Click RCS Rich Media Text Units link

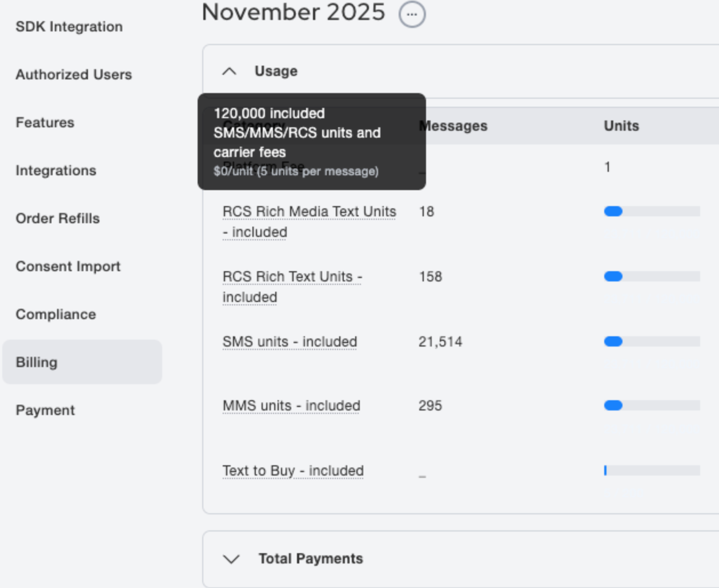[x=309, y=212]
